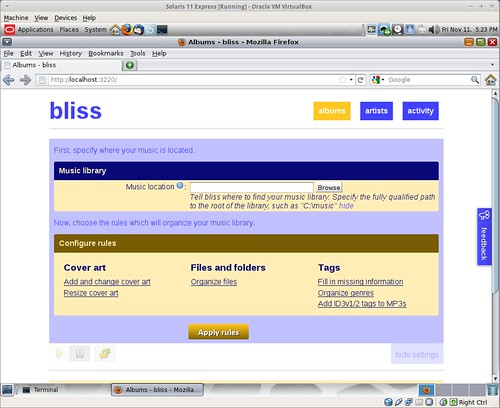500x408 pixels.
Task: Click the bliss rescan sync icon
Action: [105, 353]
